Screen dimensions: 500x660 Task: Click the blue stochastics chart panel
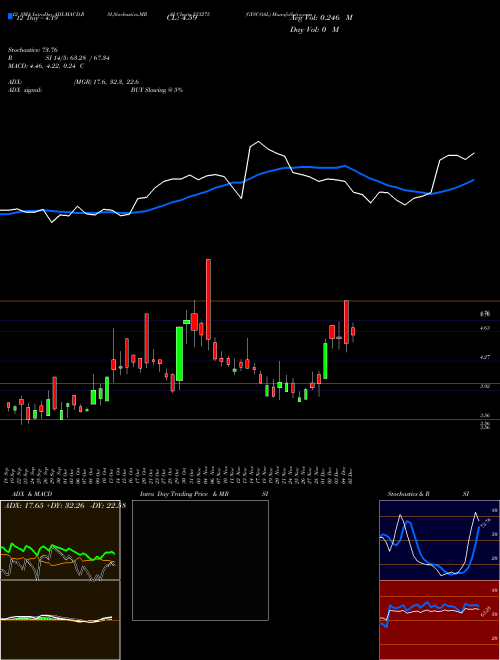pyautogui.click(x=439, y=540)
